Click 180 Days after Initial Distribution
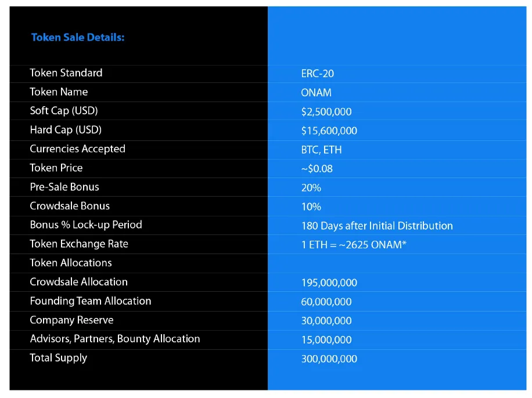 (x=377, y=226)
